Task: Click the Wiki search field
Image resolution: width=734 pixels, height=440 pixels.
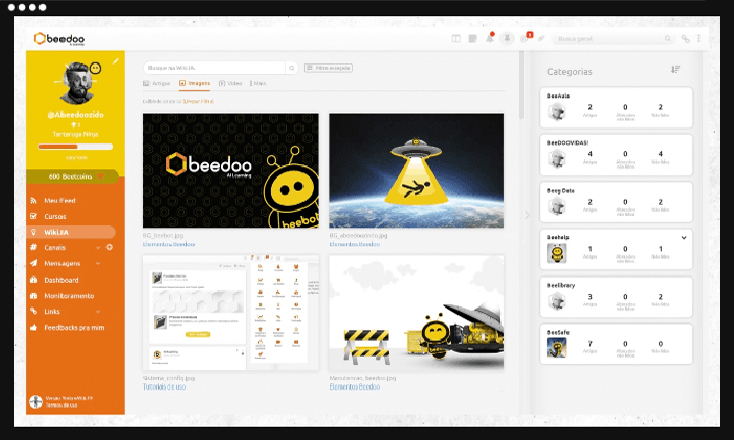Action: tap(214, 68)
